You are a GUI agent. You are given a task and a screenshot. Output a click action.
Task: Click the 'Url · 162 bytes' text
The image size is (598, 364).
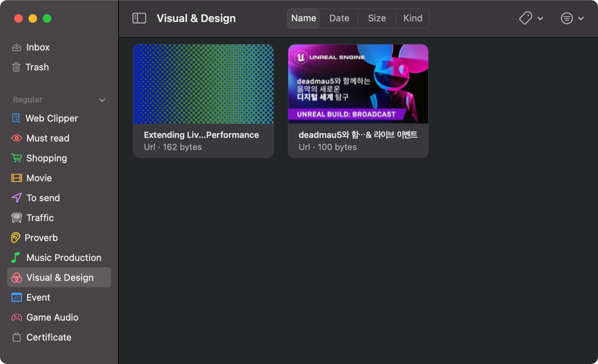(173, 147)
